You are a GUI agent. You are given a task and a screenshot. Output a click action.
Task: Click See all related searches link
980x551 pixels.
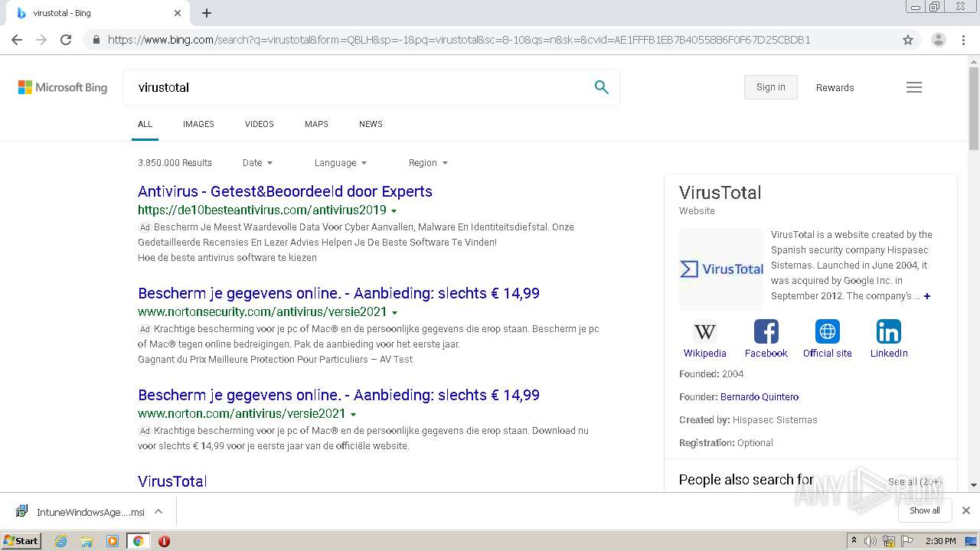pyautogui.click(x=914, y=482)
